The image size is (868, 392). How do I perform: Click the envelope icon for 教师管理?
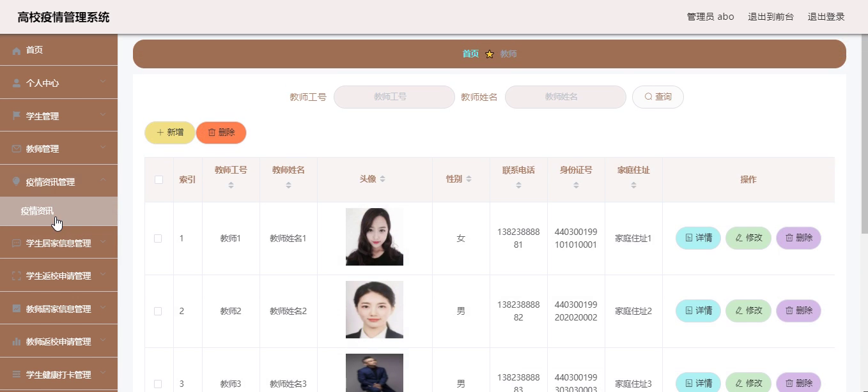click(17, 149)
